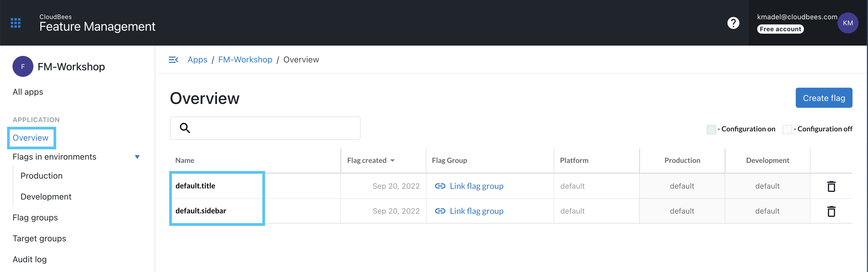Click the Configuration on legend swatch
The image size is (868, 272).
coord(711,129)
